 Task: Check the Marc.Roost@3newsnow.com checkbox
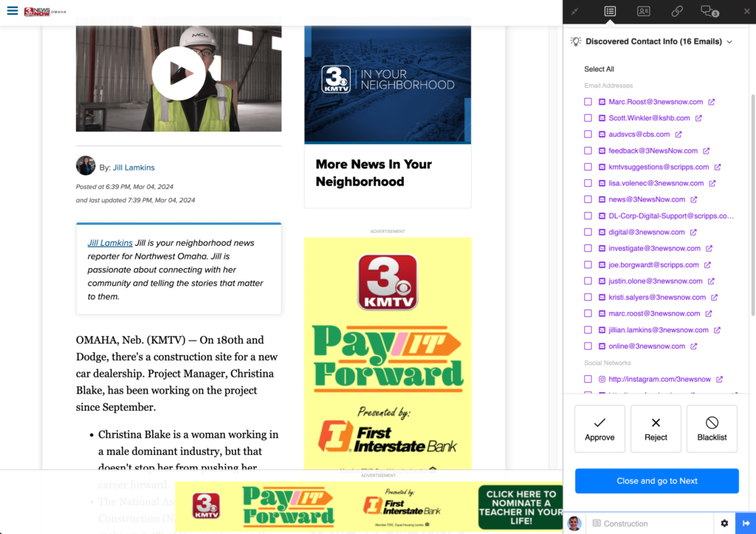tap(588, 102)
